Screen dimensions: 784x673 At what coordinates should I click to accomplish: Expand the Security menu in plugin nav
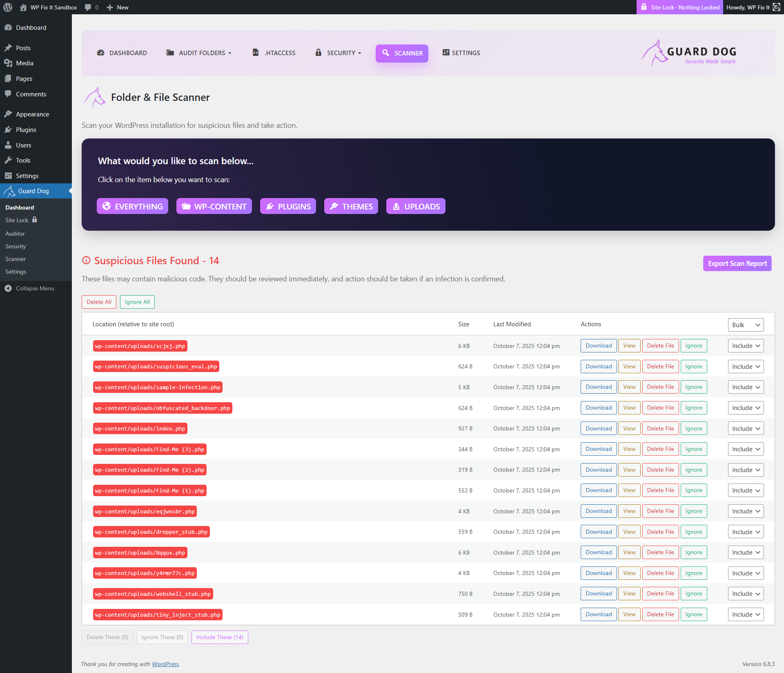pos(339,53)
